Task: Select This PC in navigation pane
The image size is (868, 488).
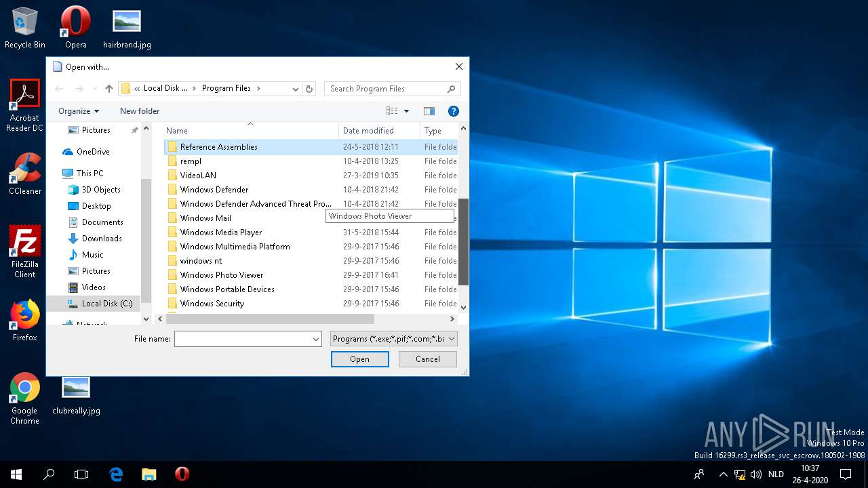Action: [x=90, y=174]
